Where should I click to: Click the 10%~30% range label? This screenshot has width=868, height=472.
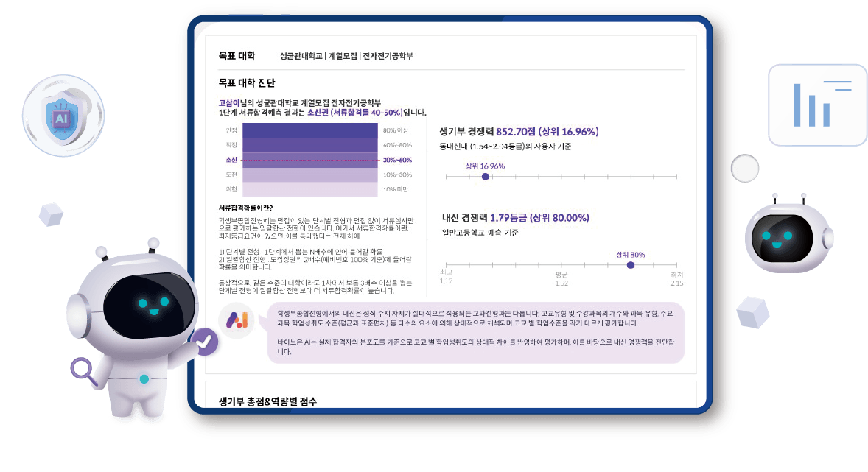[397, 175]
